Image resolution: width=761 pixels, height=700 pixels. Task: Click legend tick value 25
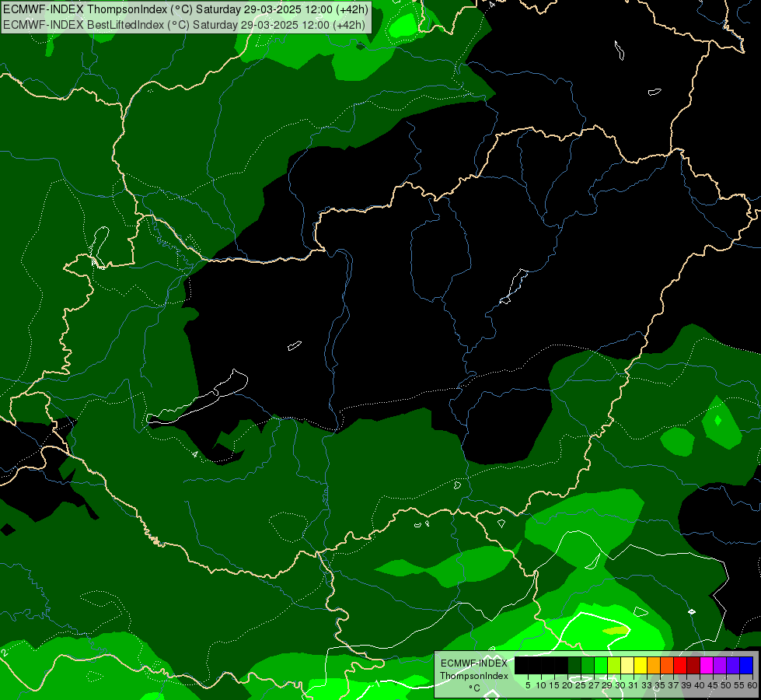click(581, 685)
